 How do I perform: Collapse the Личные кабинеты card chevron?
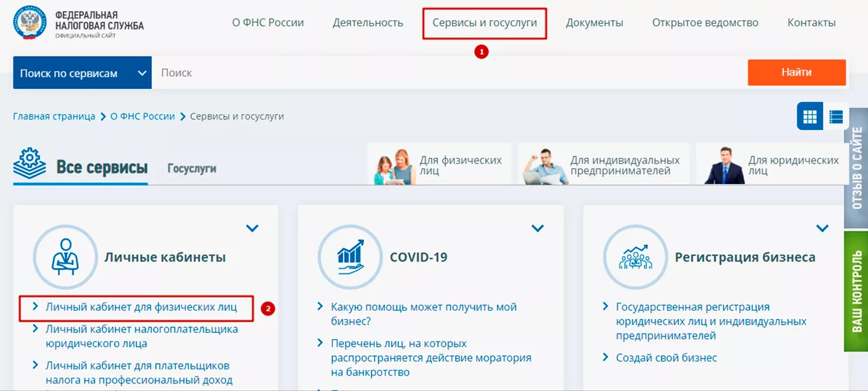(x=253, y=228)
